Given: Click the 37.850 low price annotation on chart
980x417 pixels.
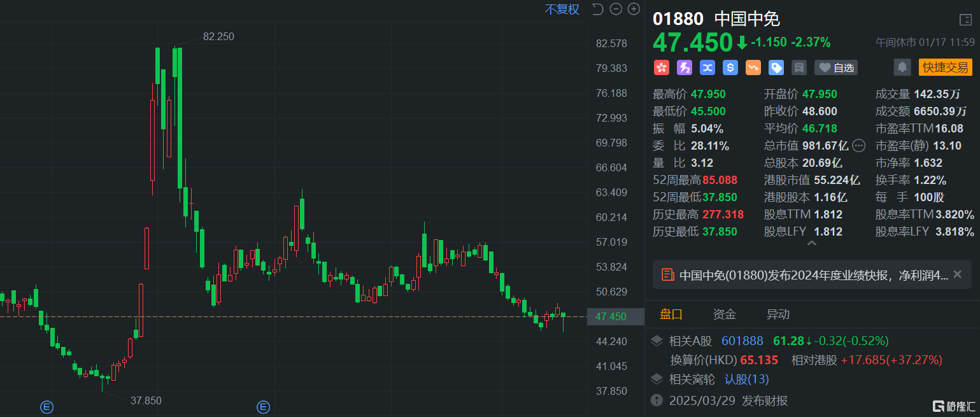Looking at the screenshot, I should click(146, 400).
